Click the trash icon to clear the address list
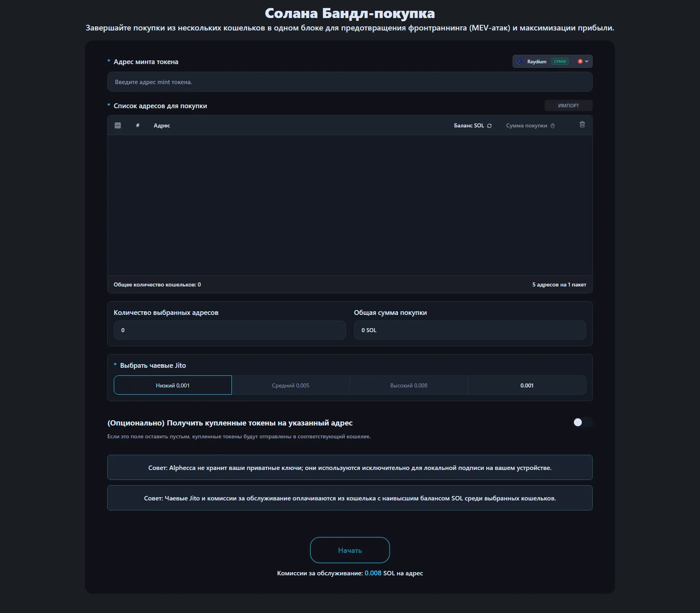700x613 pixels. point(583,125)
